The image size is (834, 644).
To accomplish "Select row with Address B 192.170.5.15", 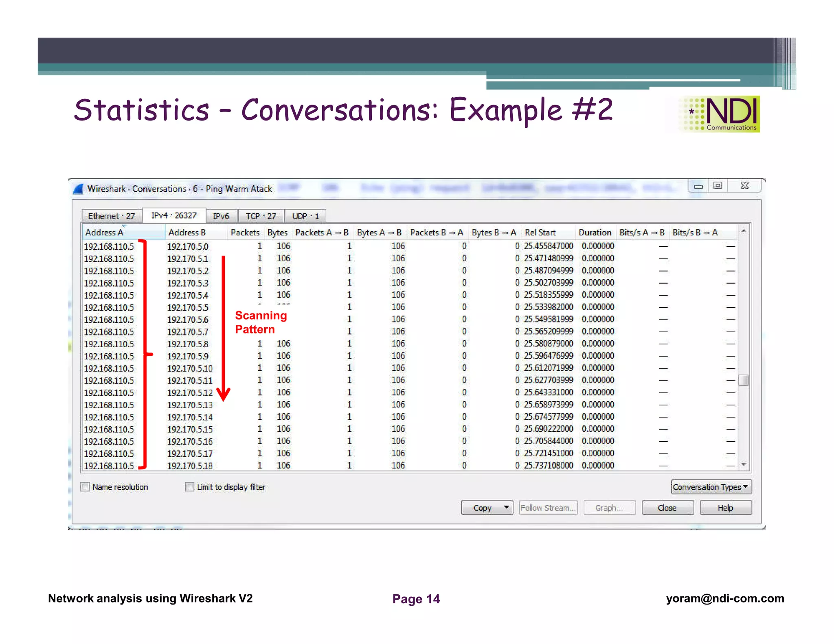I will click(410, 429).
